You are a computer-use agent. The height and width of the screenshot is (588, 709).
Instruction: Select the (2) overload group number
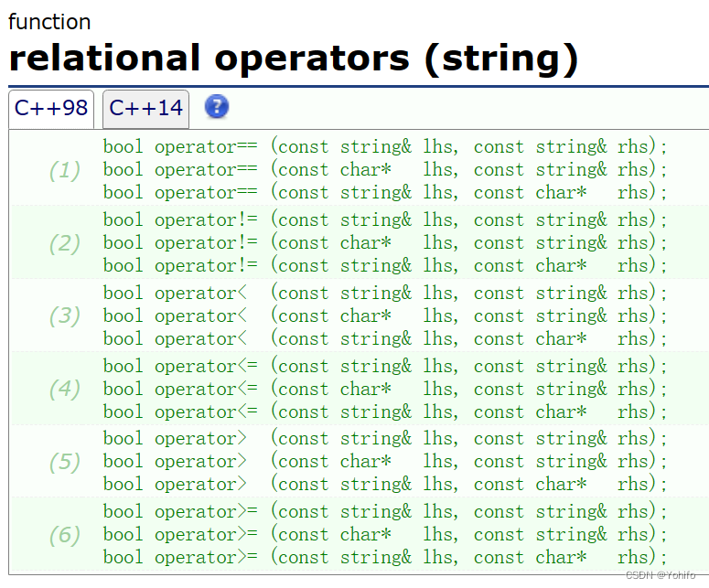[65, 243]
